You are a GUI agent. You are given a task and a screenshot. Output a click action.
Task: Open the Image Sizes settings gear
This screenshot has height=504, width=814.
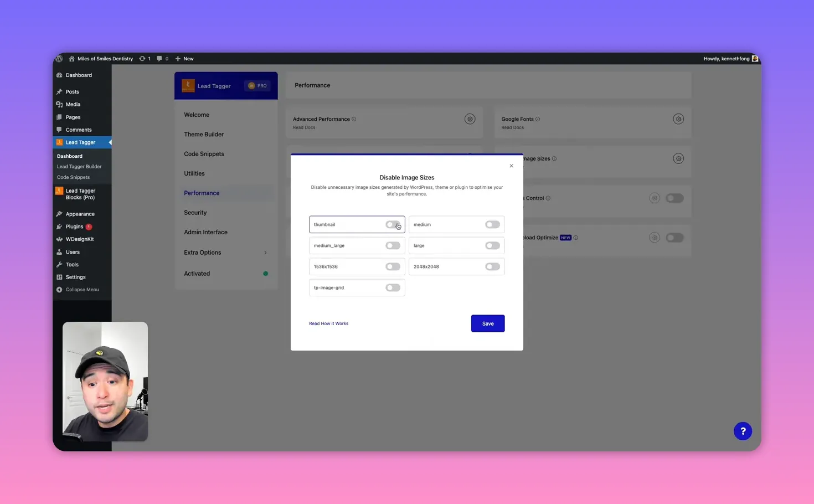[678, 158]
